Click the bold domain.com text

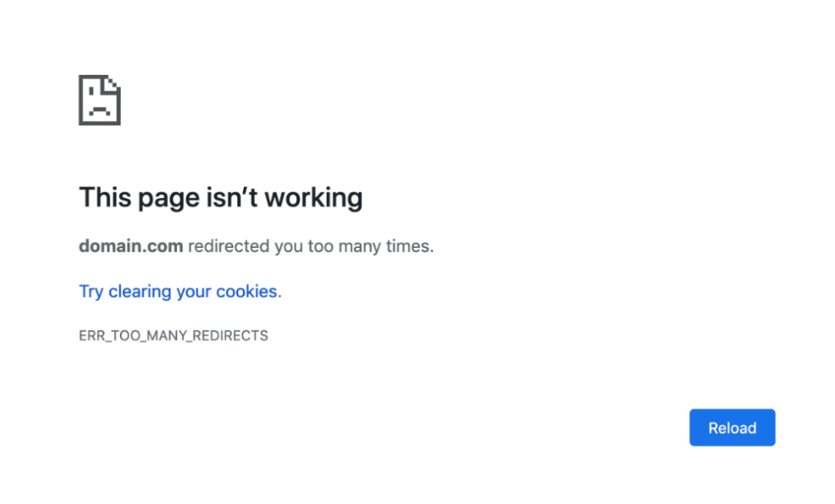tap(130, 245)
